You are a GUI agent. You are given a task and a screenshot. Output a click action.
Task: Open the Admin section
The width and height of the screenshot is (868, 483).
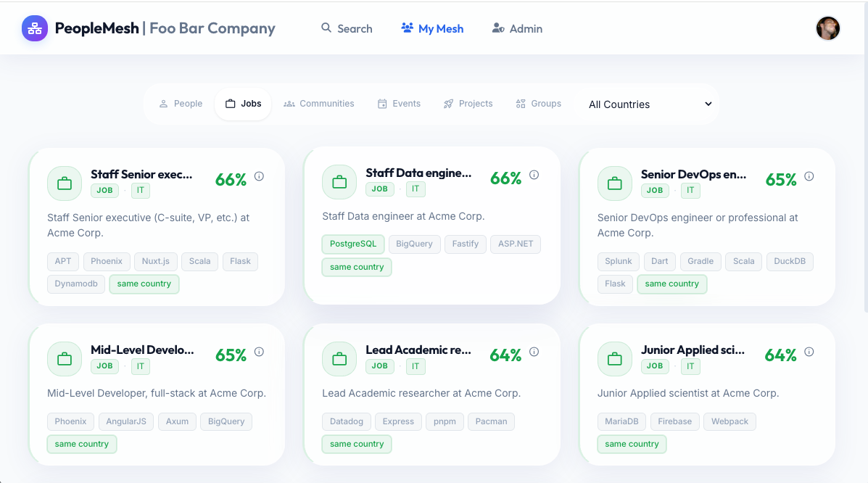(517, 28)
